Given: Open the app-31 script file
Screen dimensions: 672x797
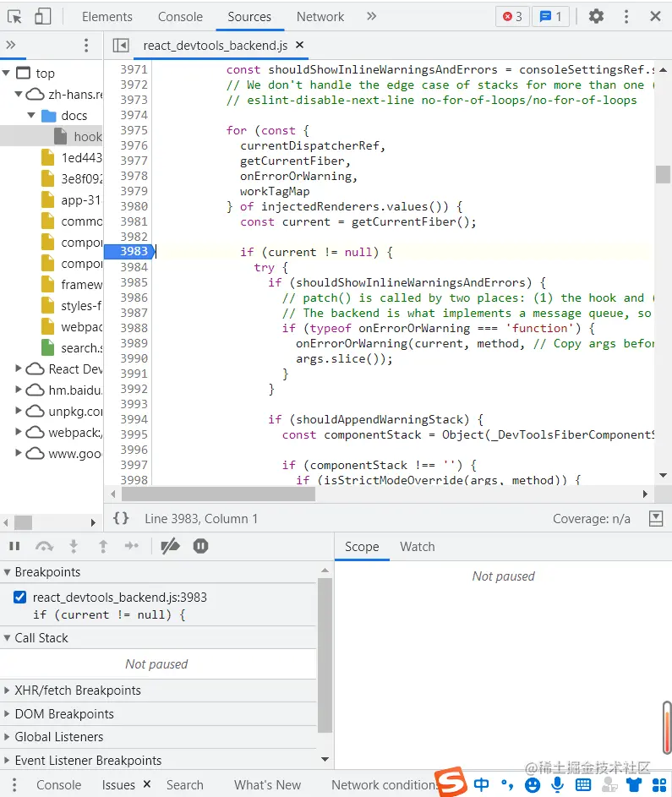Looking at the screenshot, I should 72,199.
